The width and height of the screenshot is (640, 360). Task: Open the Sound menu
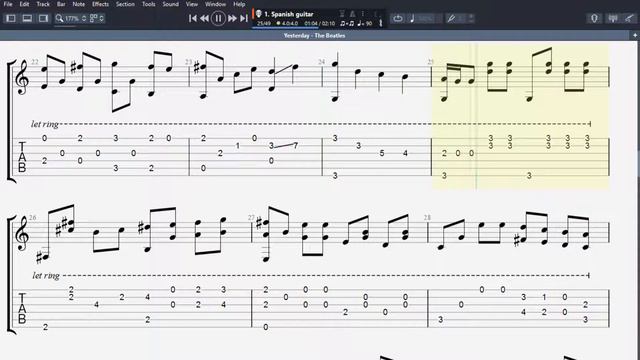[170, 4]
